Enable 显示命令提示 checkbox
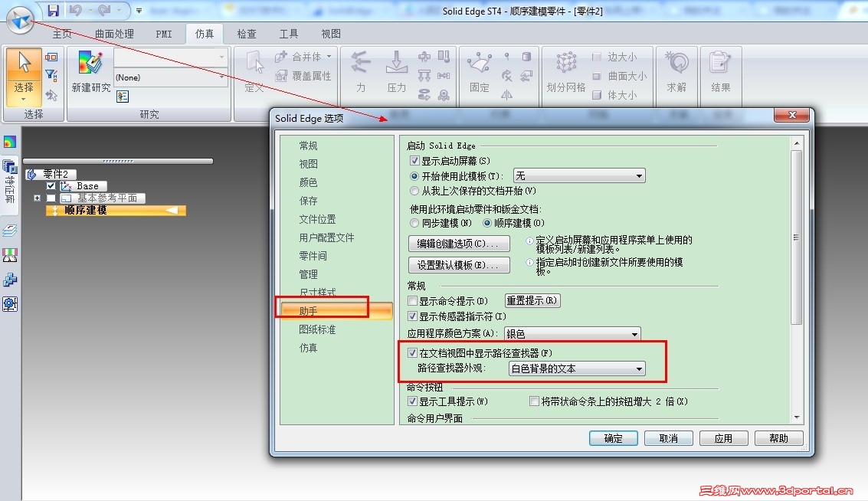 (x=412, y=301)
